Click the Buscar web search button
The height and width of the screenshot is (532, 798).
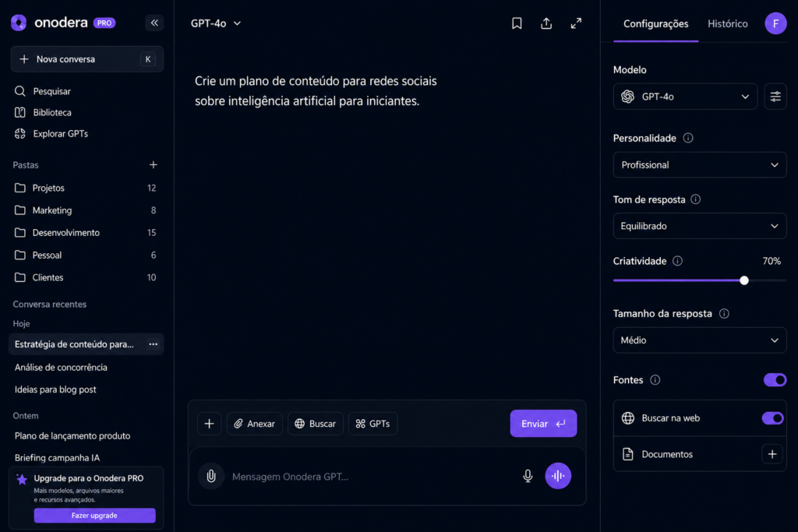click(x=316, y=424)
